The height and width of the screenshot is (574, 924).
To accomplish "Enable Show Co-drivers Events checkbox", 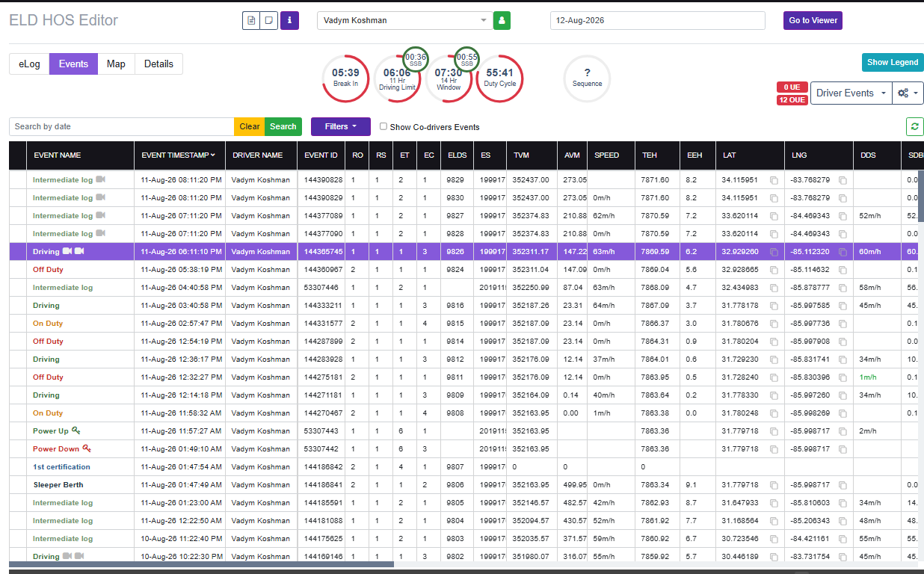I will [x=384, y=126].
